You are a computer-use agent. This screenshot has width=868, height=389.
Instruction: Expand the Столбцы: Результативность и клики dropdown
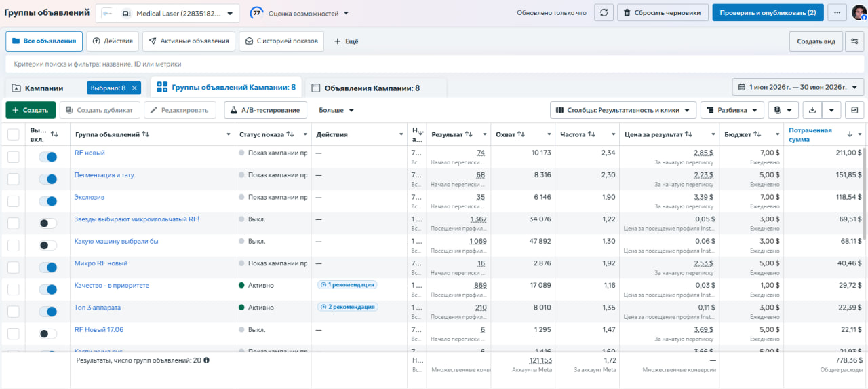[623, 110]
